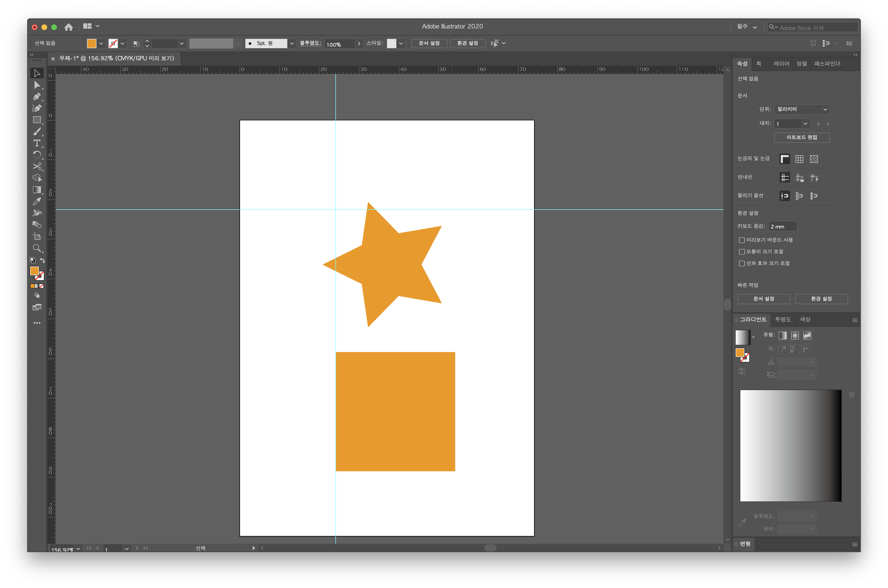Open the 필수 workspace switcher
Screen dimensions: 888x588
coord(747,27)
